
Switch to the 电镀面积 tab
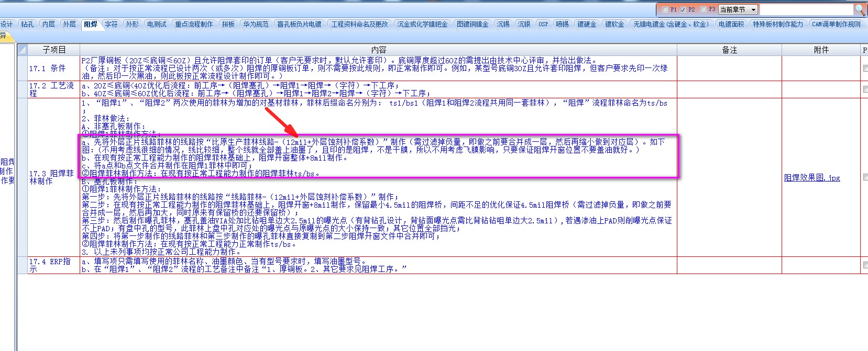(731, 24)
